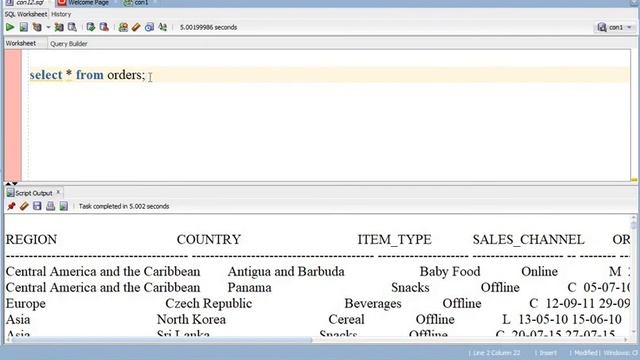Switch to the SQL Worksheet tab
This screenshot has width=640, height=360.
click(x=26, y=14)
